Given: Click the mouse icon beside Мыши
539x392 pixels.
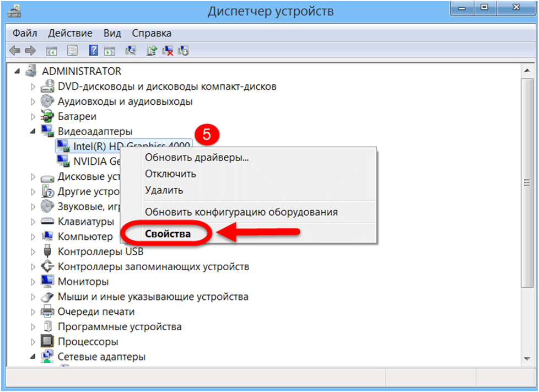Looking at the screenshot, I should 47,297.
